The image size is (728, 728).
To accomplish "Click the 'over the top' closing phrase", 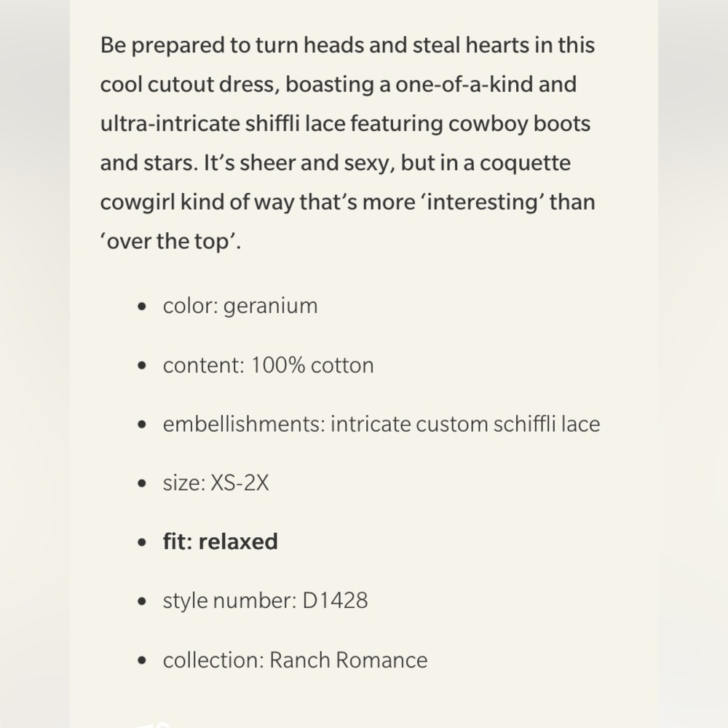I will (x=170, y=242).
